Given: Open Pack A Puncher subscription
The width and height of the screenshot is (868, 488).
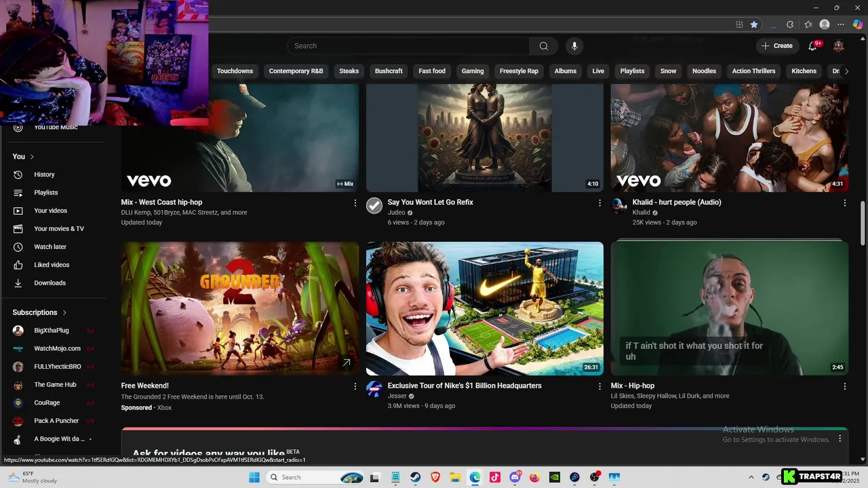Looking at the screenshot, I should click(x=56, y=421).
